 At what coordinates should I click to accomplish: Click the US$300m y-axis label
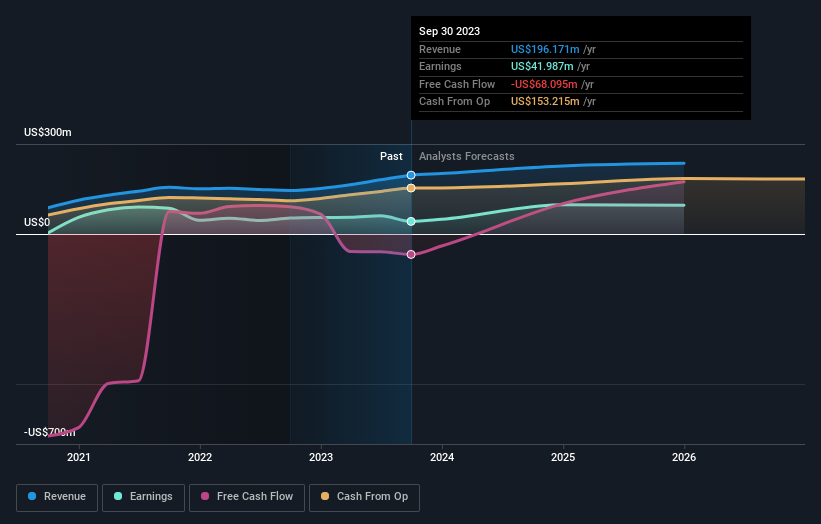pyautogui.click(x=48, y=132)
